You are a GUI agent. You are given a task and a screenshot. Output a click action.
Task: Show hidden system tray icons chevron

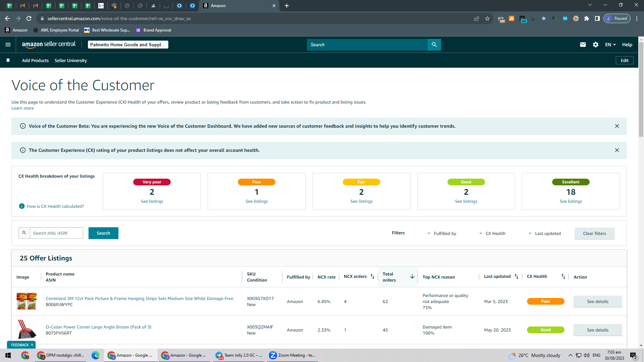[x=570, y=355]
